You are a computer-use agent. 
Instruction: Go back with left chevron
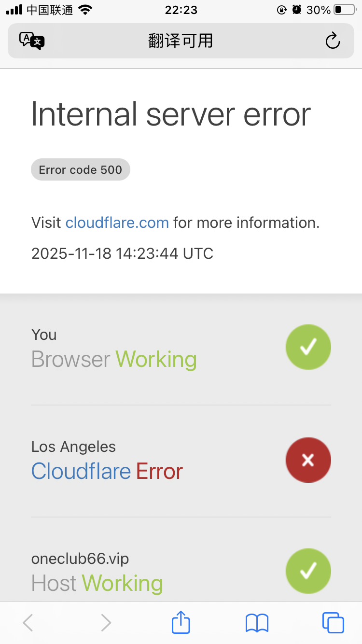pos(28,623)
